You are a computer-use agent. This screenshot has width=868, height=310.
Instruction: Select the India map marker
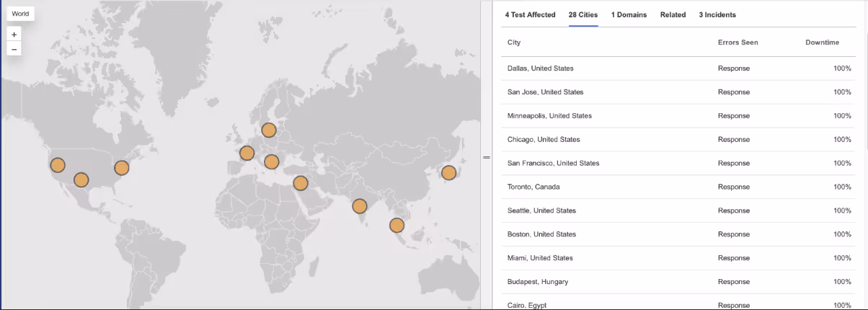pos(360,206)
